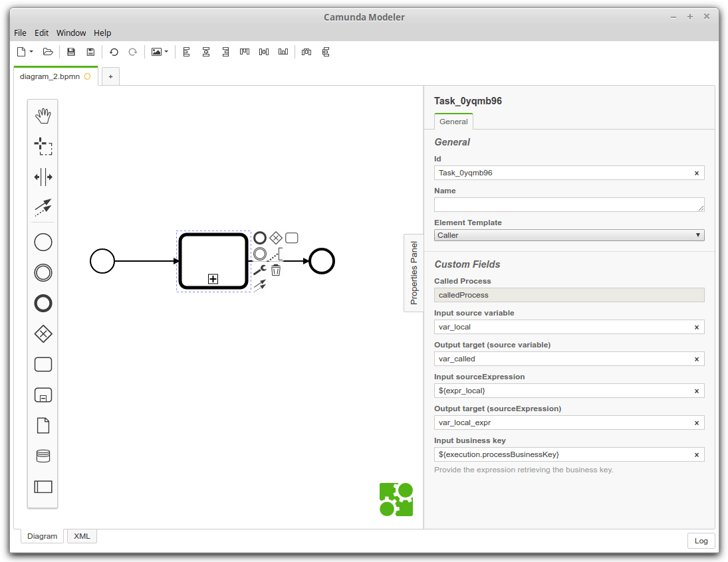
Task: Open the export image dropdown arrow
Action: click(166, 52)
